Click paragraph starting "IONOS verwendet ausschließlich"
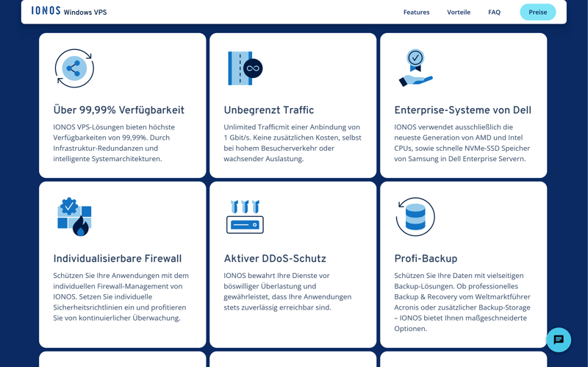This screenshot has width=588, height=367. [462, 143]
